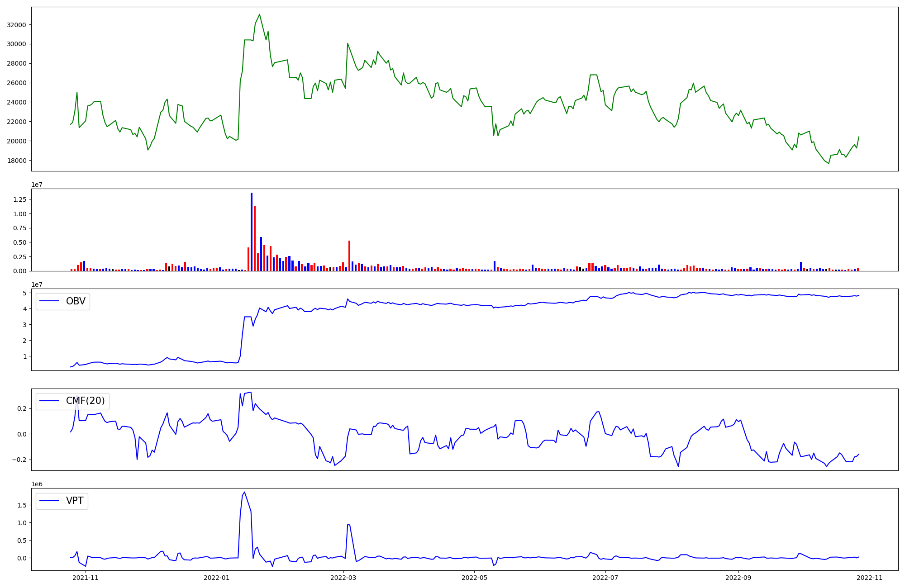Click the OBV legend label
Image resolution: width=905 pixels, height=588 pixels.
tap(75, 301)
